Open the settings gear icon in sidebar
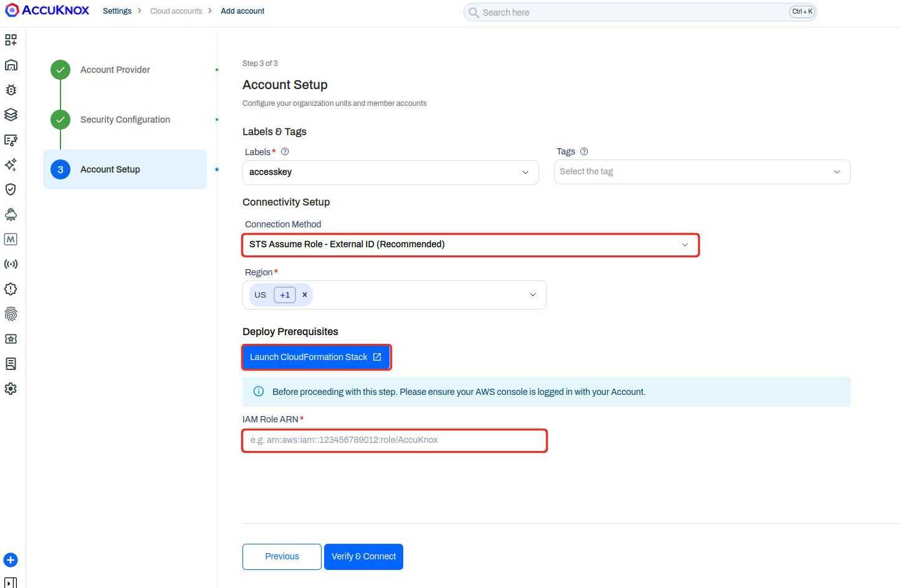 11,389
